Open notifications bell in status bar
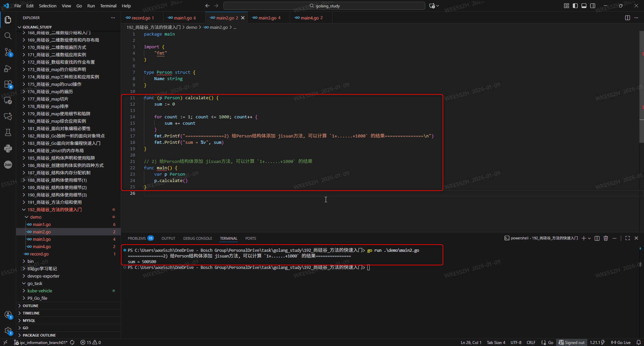The width and height of the screenshot is (644, 346). click(x=639, y=342)
